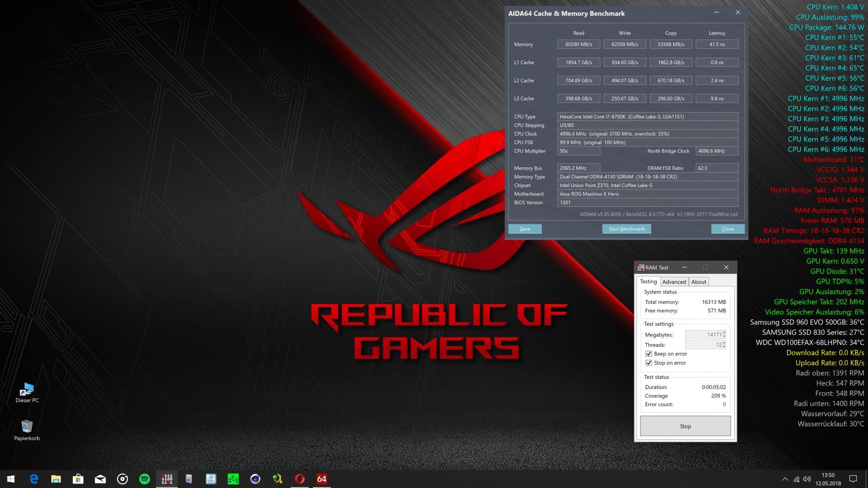Image resolution: width=868 pixels, height=488 pixels.
Task: Switch to the Advanced tab in RAM Test
Action: pos(674,282)
